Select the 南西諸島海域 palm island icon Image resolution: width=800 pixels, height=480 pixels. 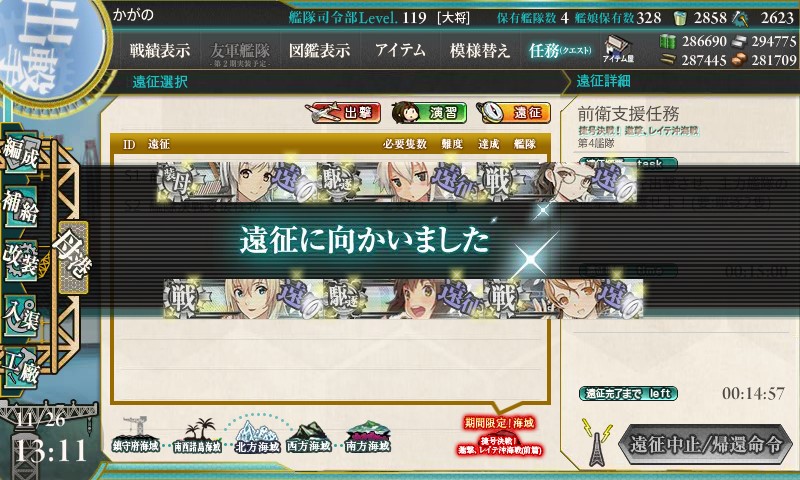click(197, 436)
